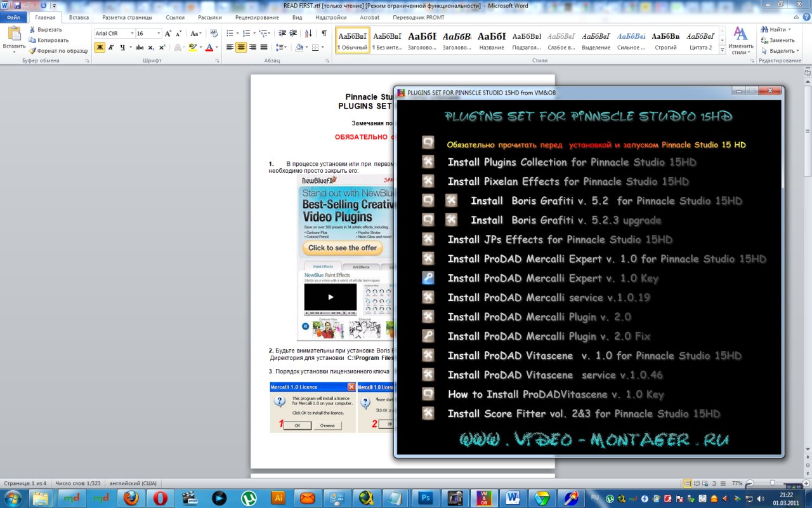Image resolution: width=812 pixels, height=508 pixels.
Task: Open the Выделить dropdown
Action: 779,51
